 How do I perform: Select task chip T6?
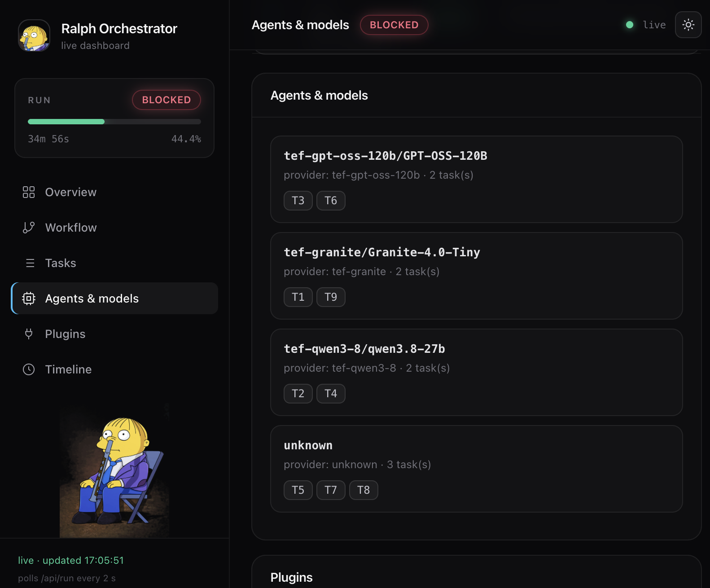(331, 201)
